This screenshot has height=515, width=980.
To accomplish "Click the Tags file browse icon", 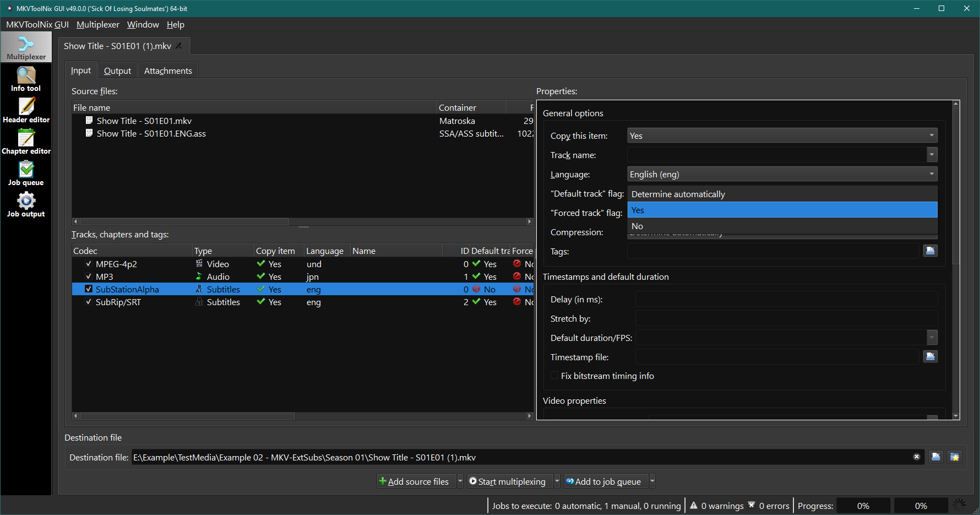I will 930,251.
